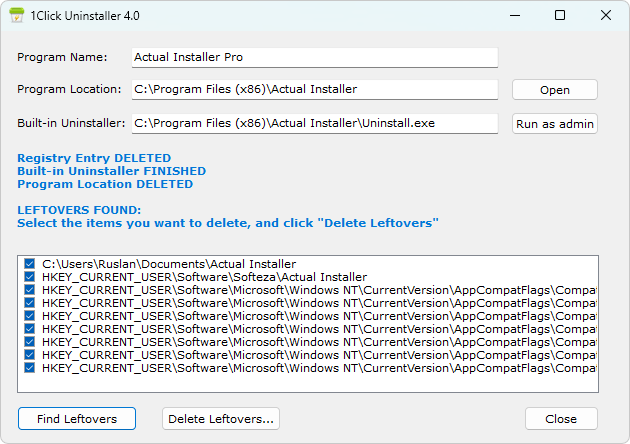Viewport: 630px width, 444px height.
Task: Click the Close button at the bottom
Action: click(x=561, y=418)
